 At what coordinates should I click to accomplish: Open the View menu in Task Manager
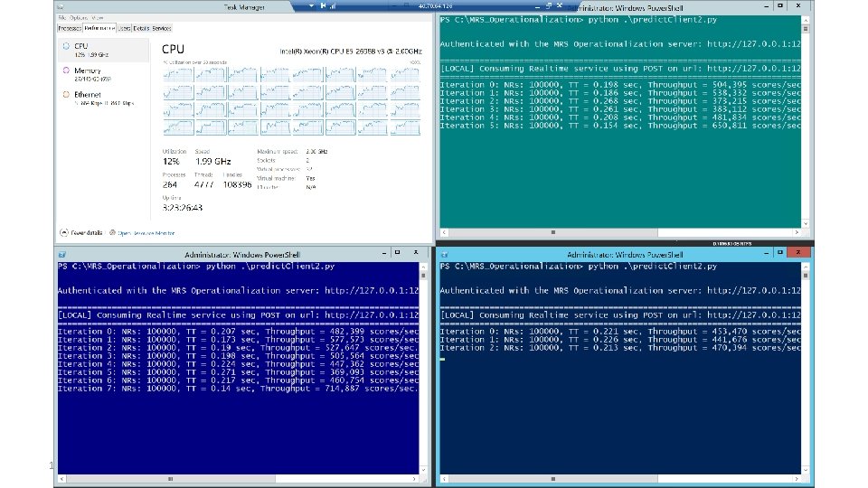[x=97, y=18]
